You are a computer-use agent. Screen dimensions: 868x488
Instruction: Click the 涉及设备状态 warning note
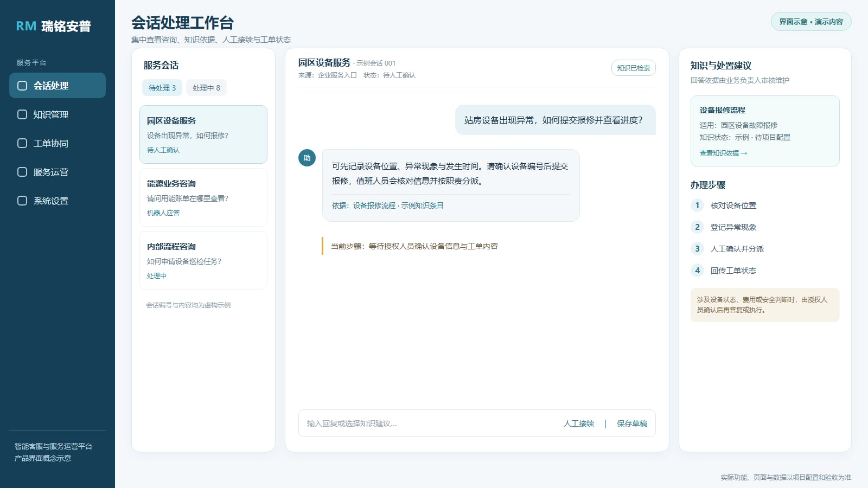(765, 305)
